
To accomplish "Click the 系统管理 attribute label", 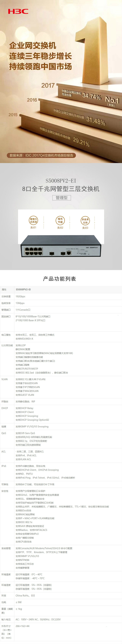I will click(6, 548).
